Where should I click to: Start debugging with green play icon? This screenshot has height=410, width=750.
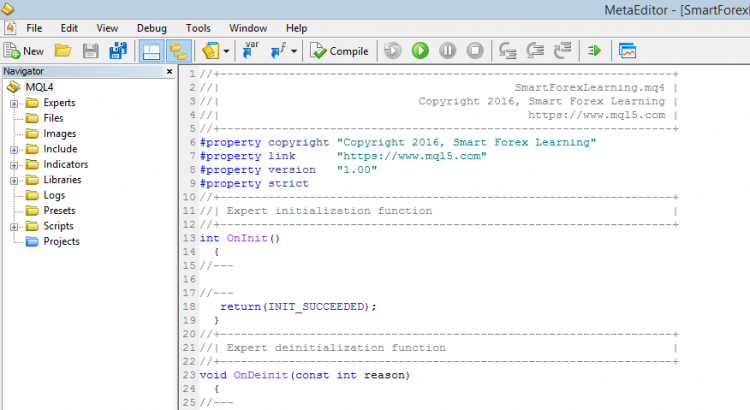click(420, 50)
